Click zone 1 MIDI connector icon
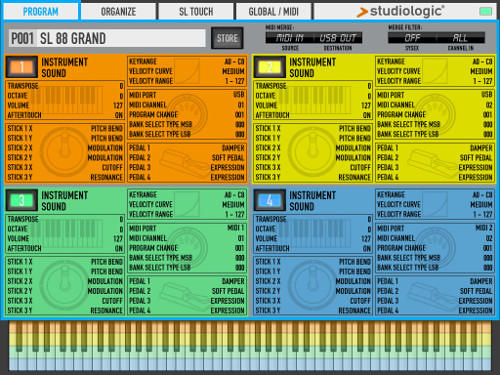The image size is (500, 375). pos(187,114)
